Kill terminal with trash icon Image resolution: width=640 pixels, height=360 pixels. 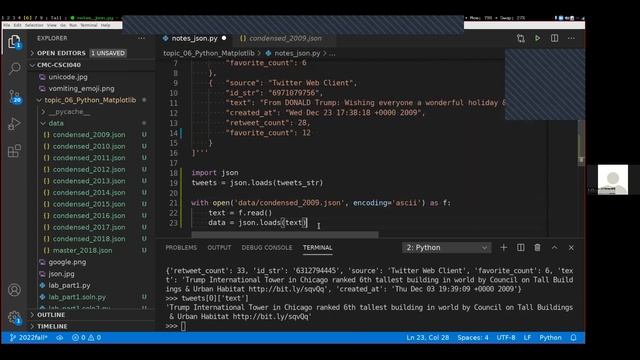(x=538, y=247)
